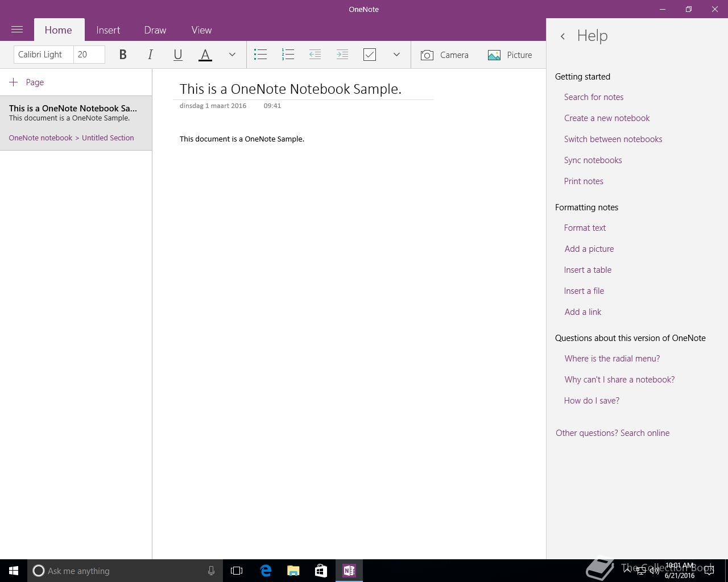Open Format text help topic
Viewport: 728px width, 582px height.
pyautogui.click(x=585, y=228)
